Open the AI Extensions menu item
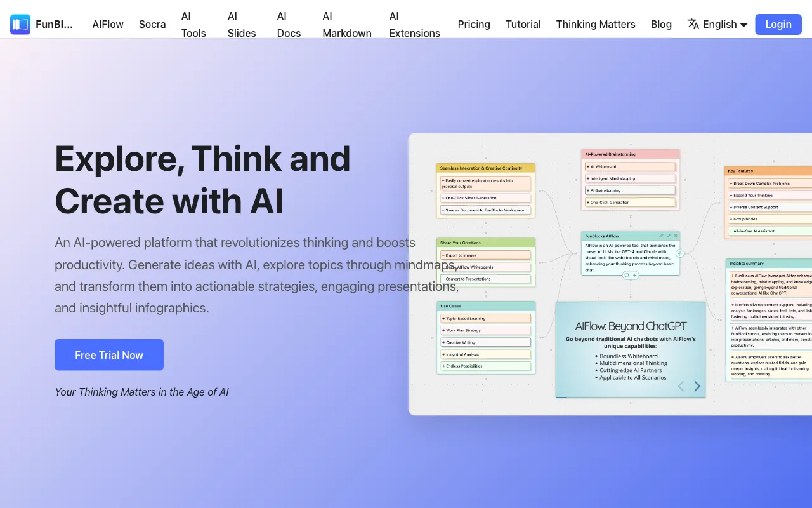The image size is (812, 508). tap(415, 24)
